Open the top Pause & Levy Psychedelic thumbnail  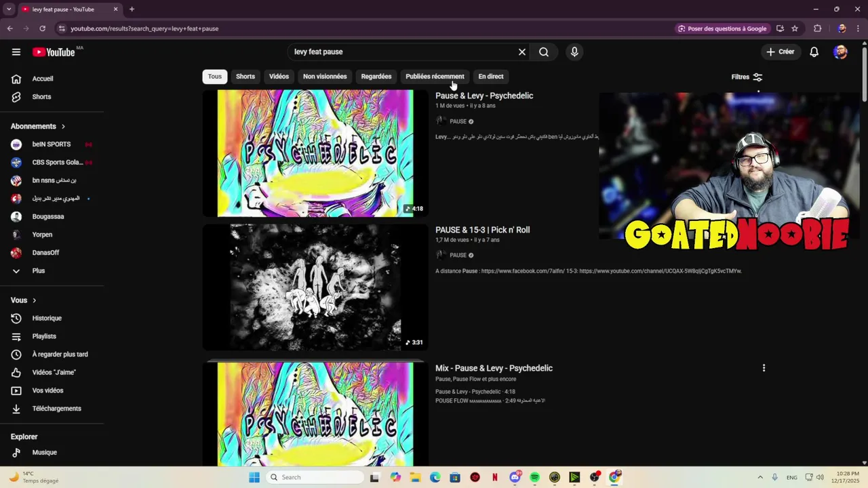(315, 153)
